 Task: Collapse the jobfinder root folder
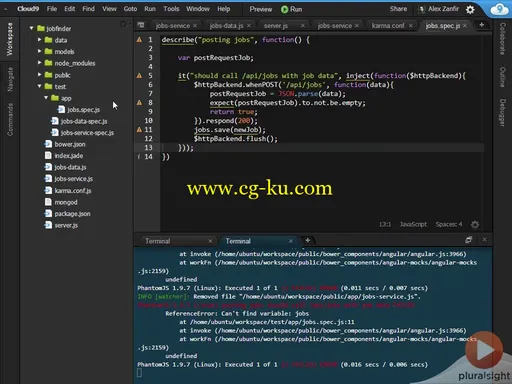31,28
